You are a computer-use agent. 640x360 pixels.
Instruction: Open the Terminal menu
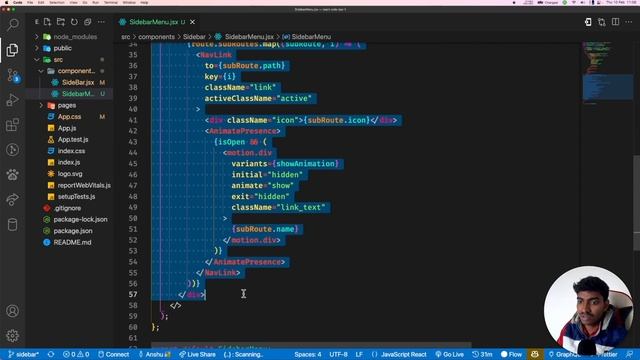(x=111, y=2)
